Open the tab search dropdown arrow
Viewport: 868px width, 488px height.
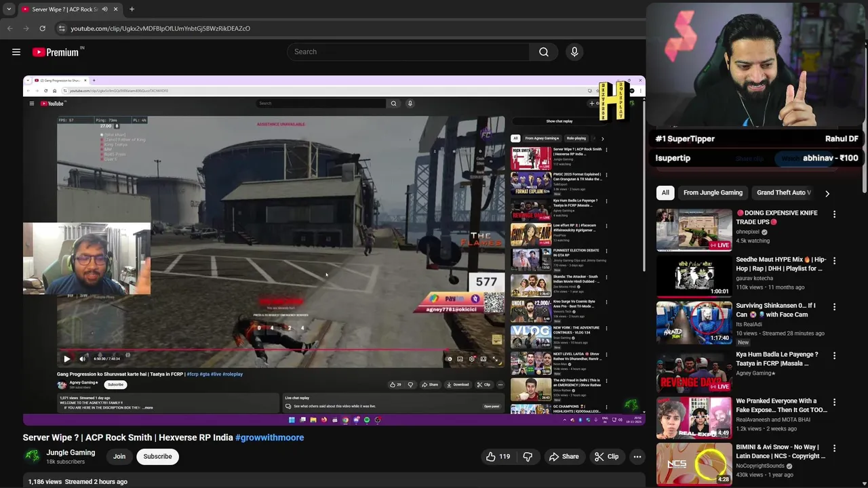pyautogui.click(x=9, y=9)
